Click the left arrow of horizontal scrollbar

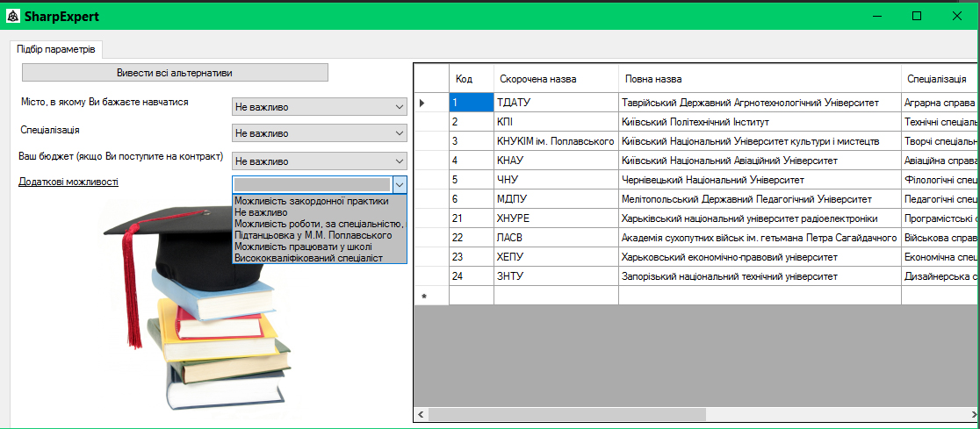pyautogui.click(x=421, y=414)
